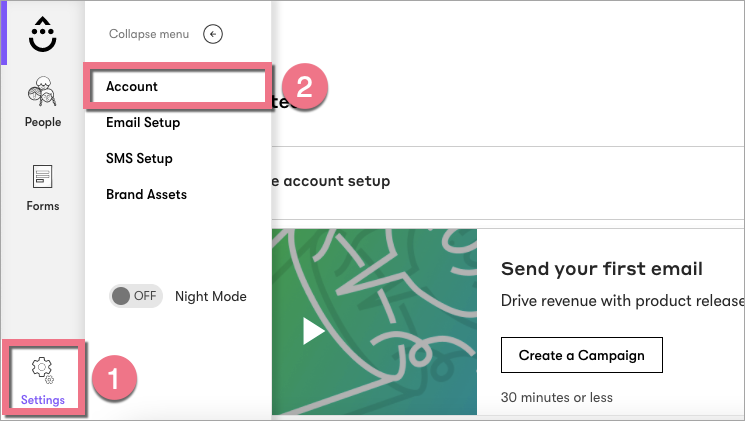Click the Forms text label in sidebar
The width and height of the screenshot is (745, 421).
pos(43,206)
